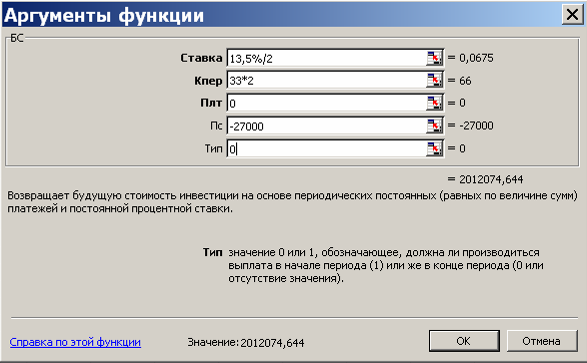Click the Ставка result value 0,0675
587x363 pixels.
(x=476, y=58)
